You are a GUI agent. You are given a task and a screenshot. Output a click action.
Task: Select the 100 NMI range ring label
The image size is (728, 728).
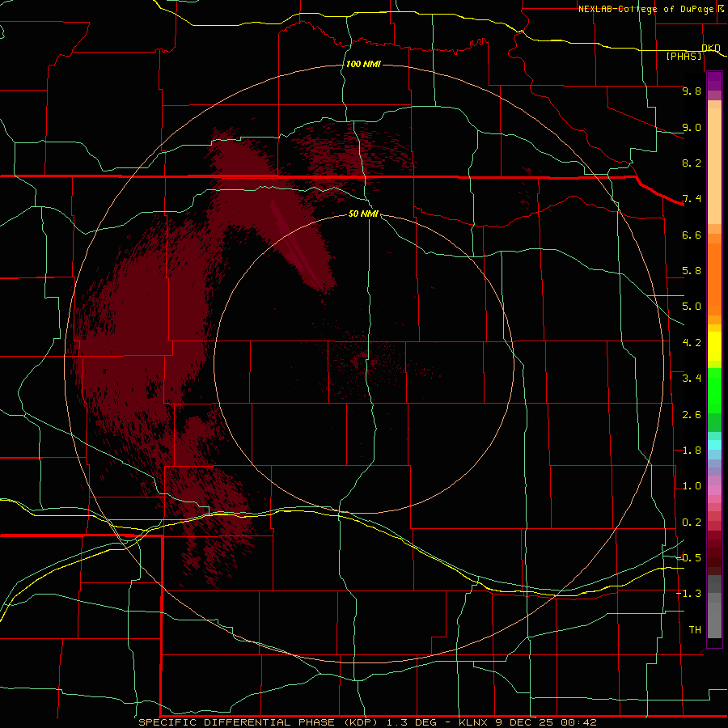tap(363, 64)
